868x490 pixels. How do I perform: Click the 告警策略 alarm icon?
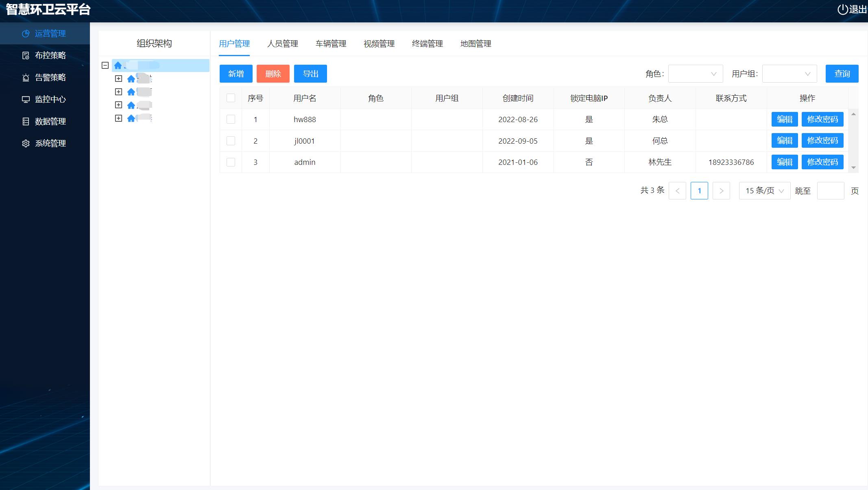click(x=26, y=77)
